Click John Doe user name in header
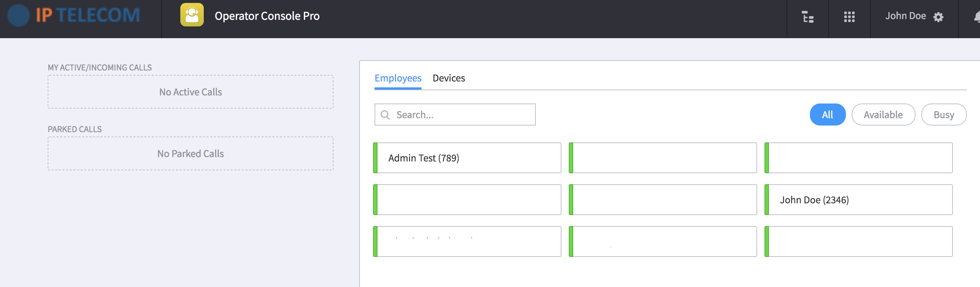 click(x=905, y=16)
